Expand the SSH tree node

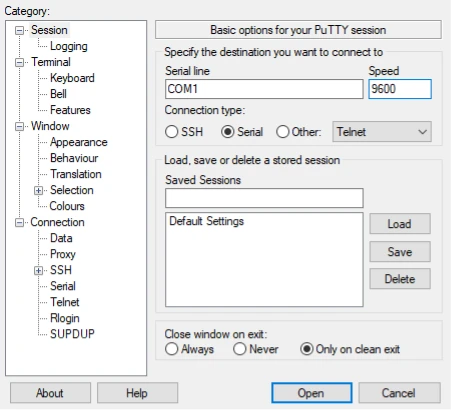39,270
